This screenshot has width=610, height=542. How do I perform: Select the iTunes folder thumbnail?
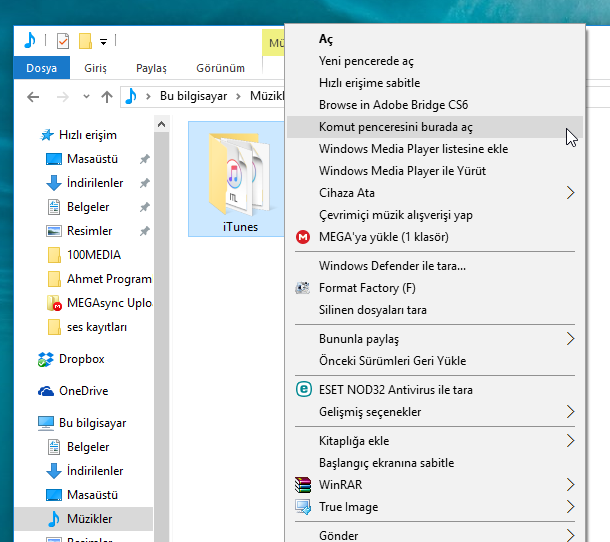pyautogui.click(x=236, y=179)
